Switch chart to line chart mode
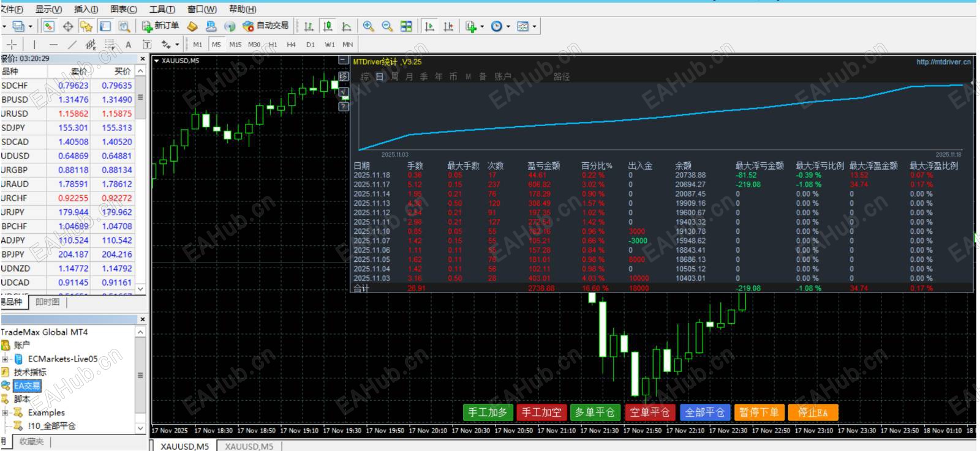Screen dimensions: 980x451 tap(346, 26)
